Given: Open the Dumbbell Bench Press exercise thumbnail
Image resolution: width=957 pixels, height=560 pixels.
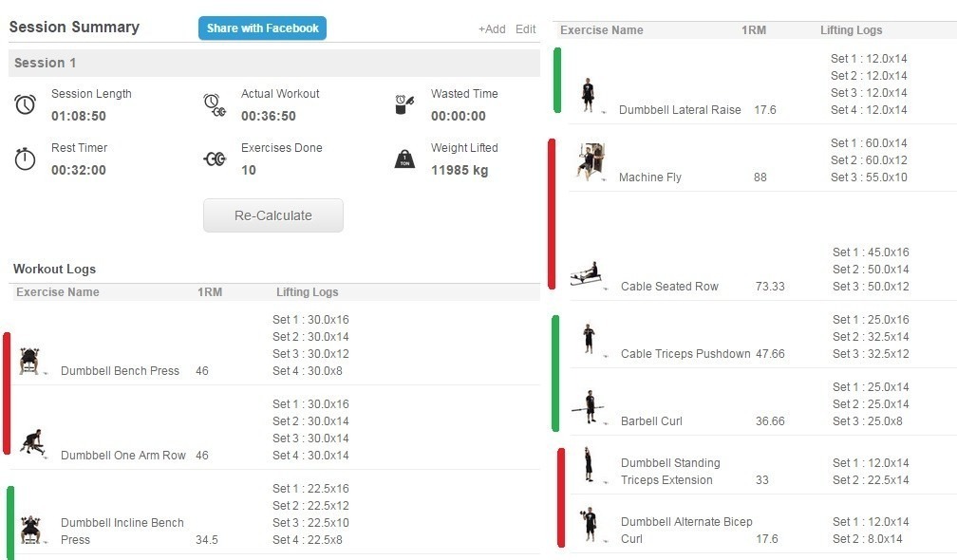Looking at the screenshot, I should click(x=29, y=361).
